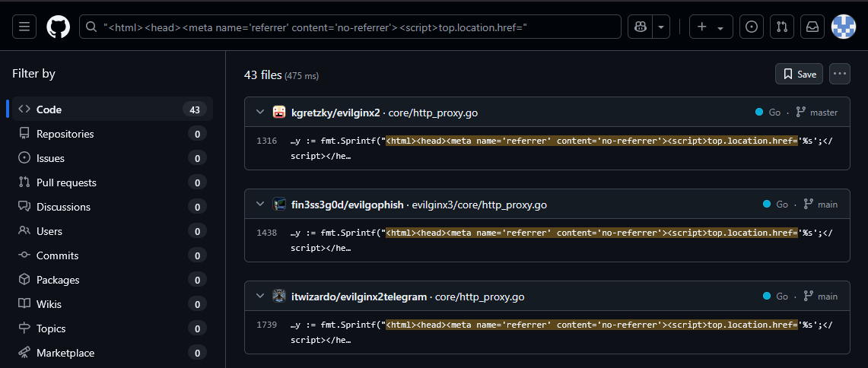This screenshot has width=868, height=368.
Task: Select the Code filter
Action: tap(113, 109)
